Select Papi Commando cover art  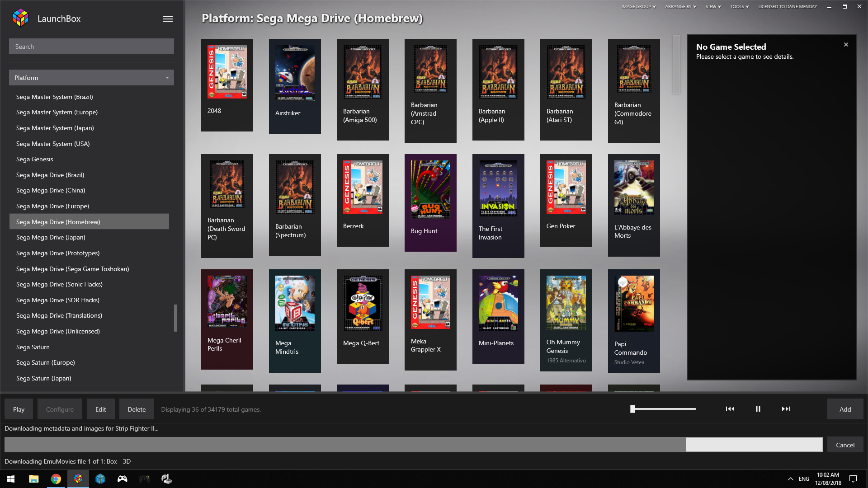point(634,304)
